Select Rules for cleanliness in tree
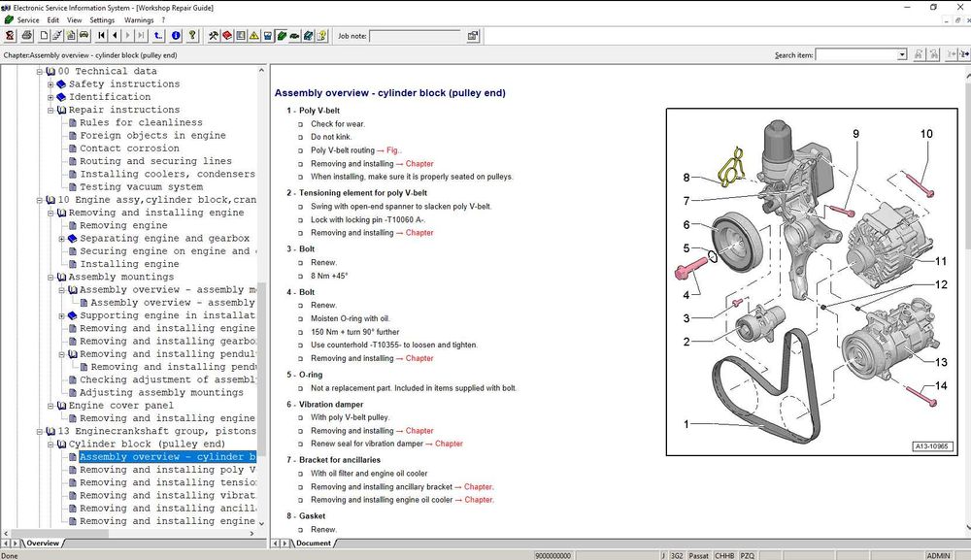Image resolution: width=971 pixels, height=560 pixels. click(x=141, y=122)
